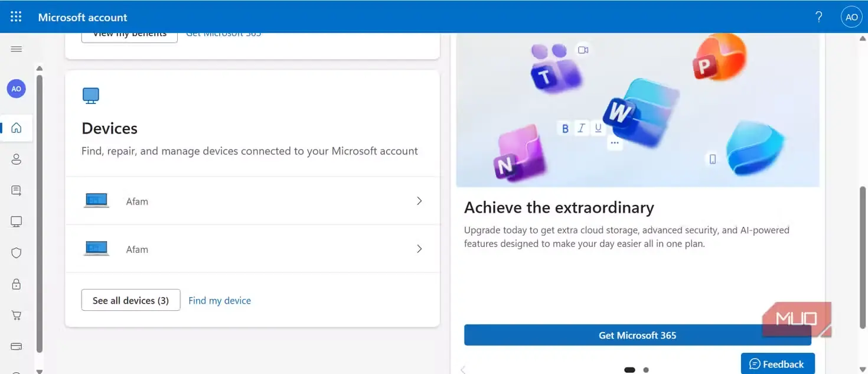This screenshot has height=374, width=868.
Task: Click the Microsoft account header title
Action: [x=83, y=17]
